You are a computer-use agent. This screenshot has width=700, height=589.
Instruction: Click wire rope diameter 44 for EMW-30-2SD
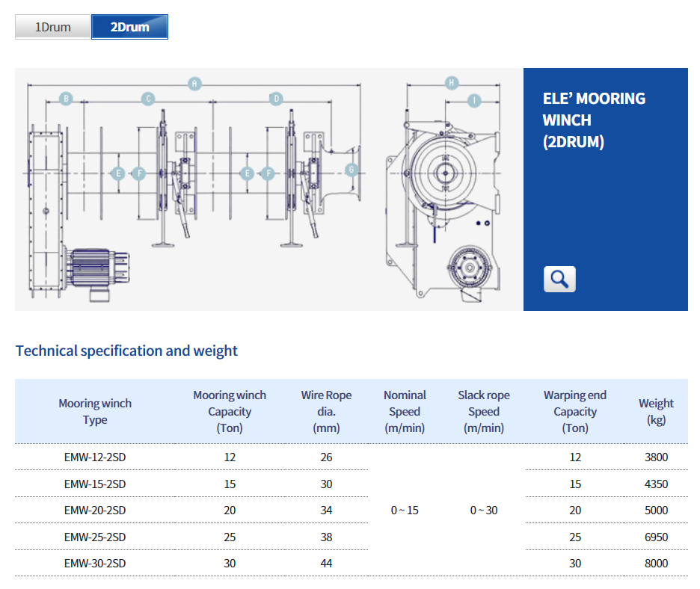pyautogui.click(x=326, y=564)
